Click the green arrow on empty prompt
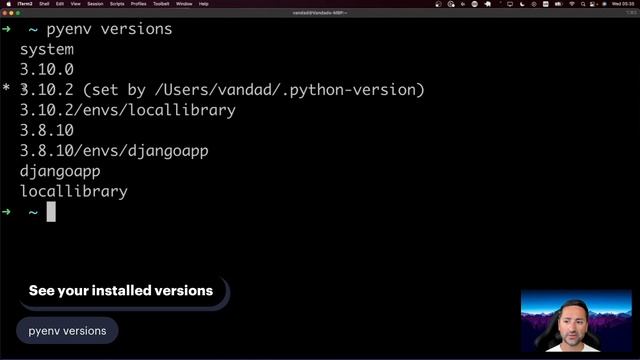This screenshot has height=360, width=640. point(6,211)
